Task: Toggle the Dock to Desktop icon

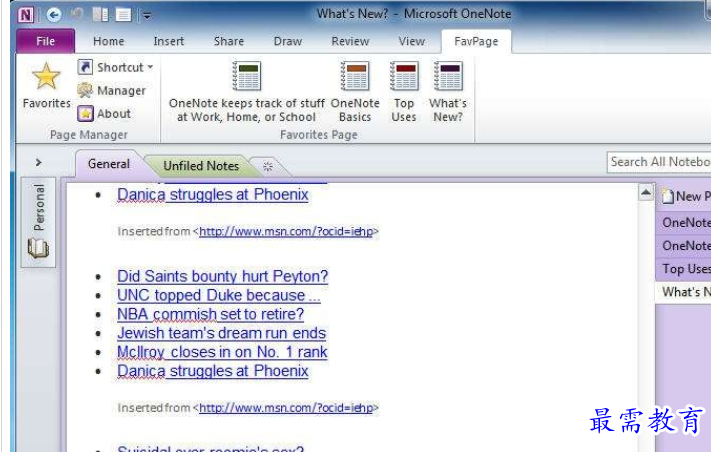Action: click(100, 15)
